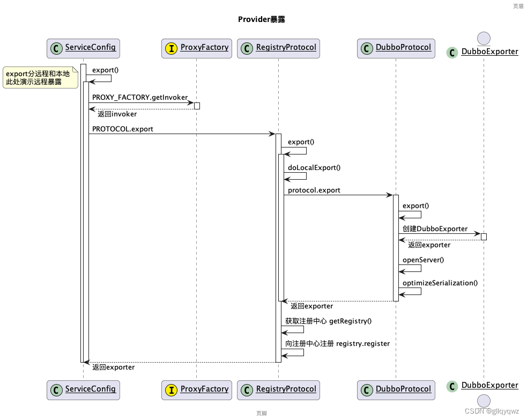Click the green C icon beside bottom DubboProtocol
527x420 pixels.
click(367, 390)
